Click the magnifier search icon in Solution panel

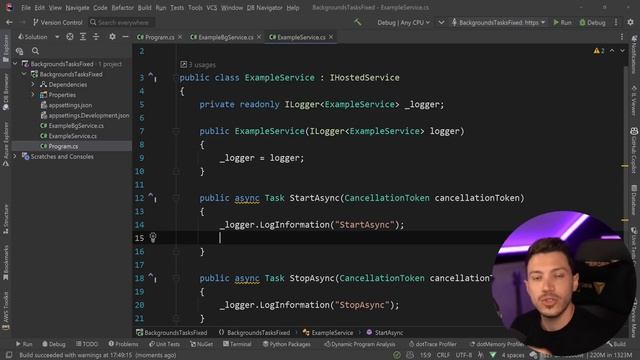[36, 51]
